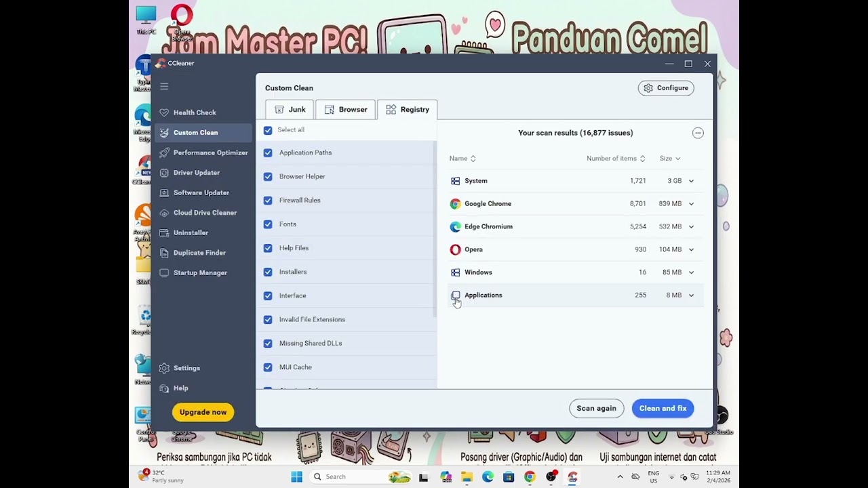Uncheck Browser Helper

click(x=268, y=177)
